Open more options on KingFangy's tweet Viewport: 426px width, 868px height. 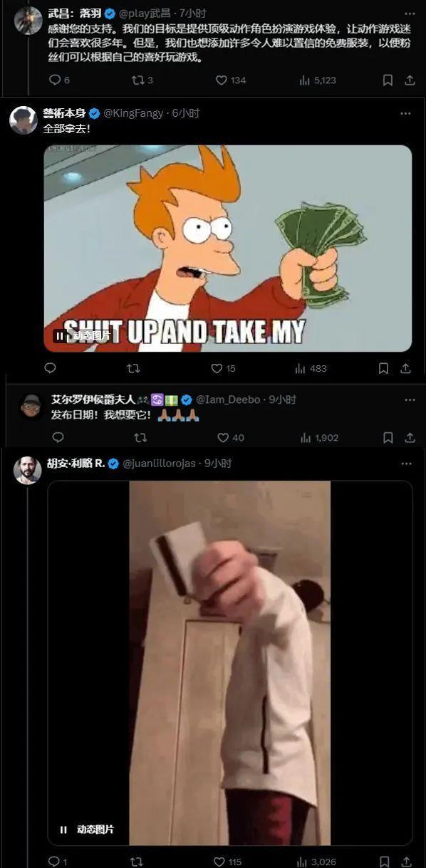coord(405,113)
